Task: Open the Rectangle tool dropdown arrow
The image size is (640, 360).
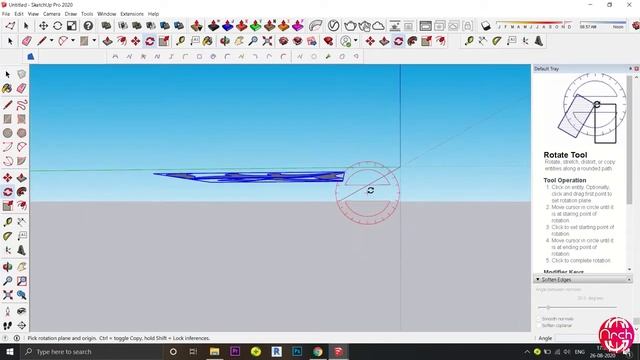Action: 94,41
